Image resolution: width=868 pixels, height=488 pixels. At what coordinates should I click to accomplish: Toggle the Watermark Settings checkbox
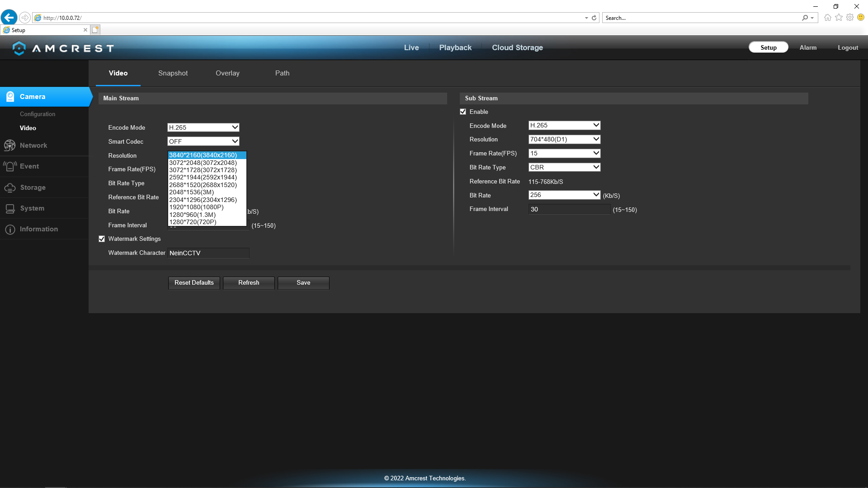coord(102,239)
